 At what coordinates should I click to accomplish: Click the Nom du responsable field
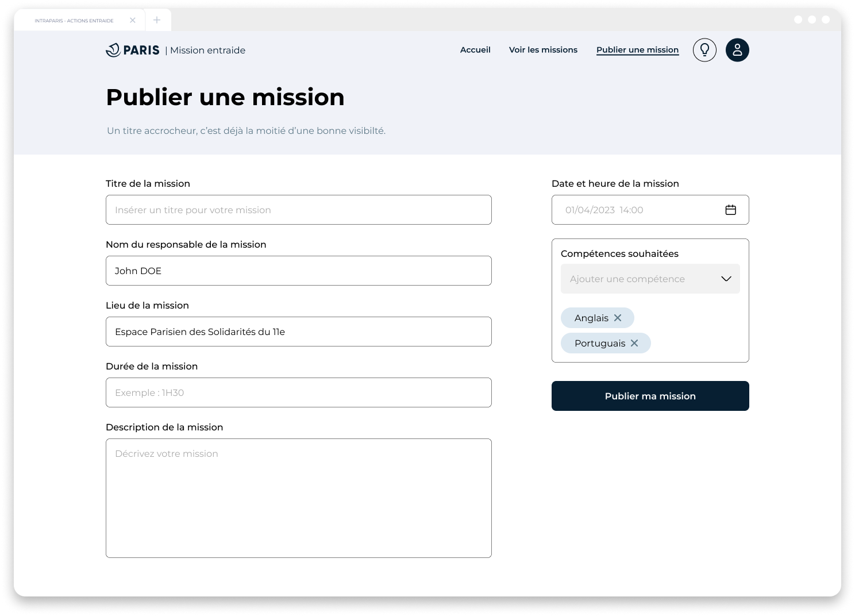tap(299, 271)
